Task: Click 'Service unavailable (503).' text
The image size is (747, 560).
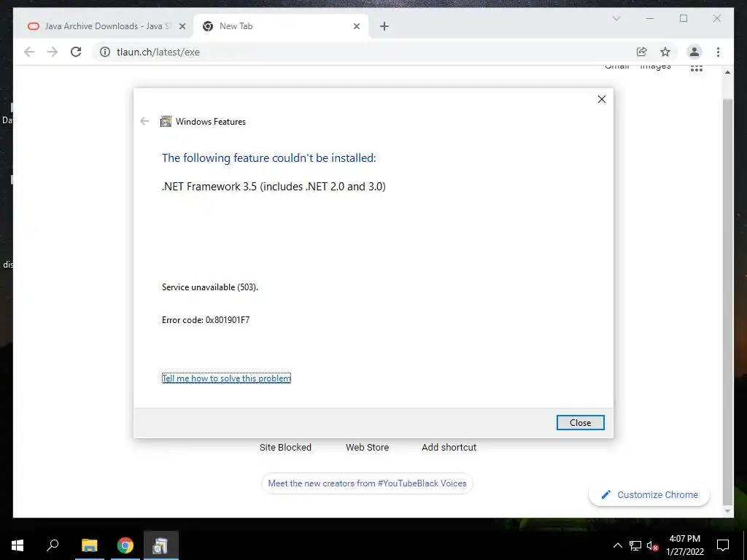Action: point(210,287)
